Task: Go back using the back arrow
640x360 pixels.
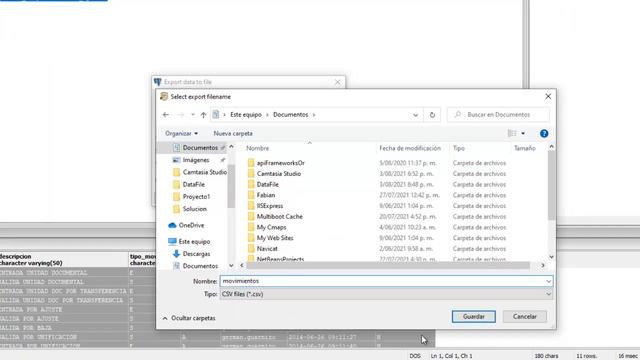Action: [166, 115]
